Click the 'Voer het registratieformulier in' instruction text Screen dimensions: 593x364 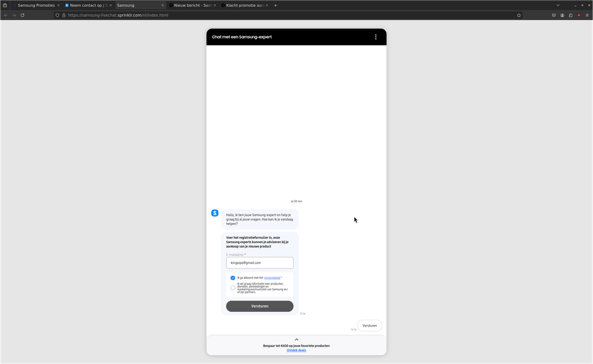pyautogui.click(x=258, y=242)
